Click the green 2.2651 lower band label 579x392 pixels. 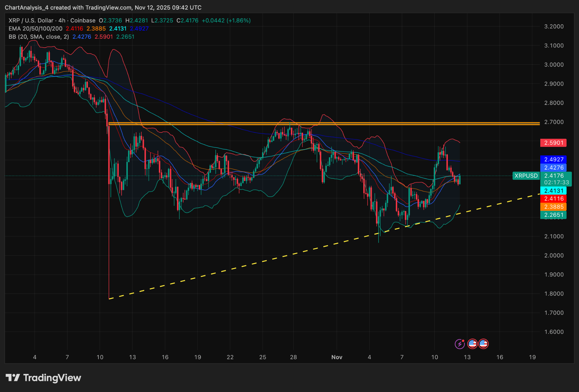(554, 215)
